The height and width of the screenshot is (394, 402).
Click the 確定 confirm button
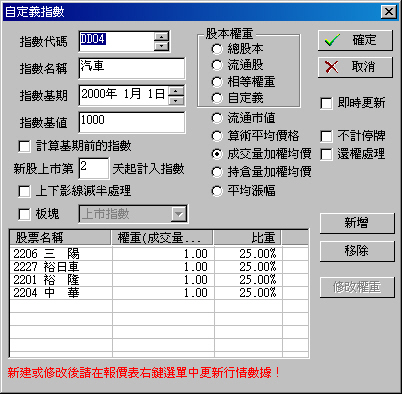click(x=355, y=40)
